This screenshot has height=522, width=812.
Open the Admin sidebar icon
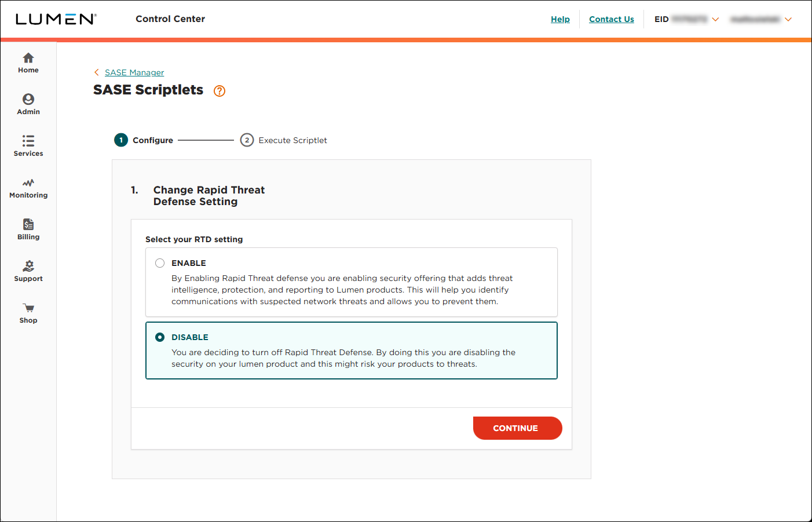point(28,99)
